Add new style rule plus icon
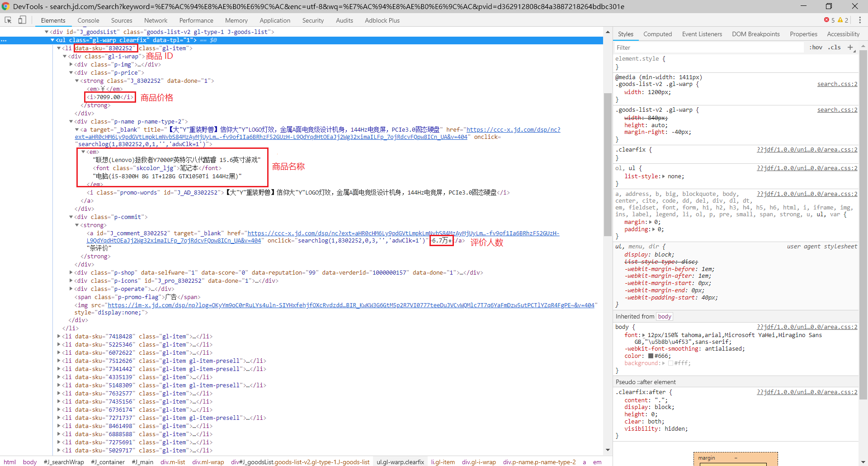 [850, 47]
